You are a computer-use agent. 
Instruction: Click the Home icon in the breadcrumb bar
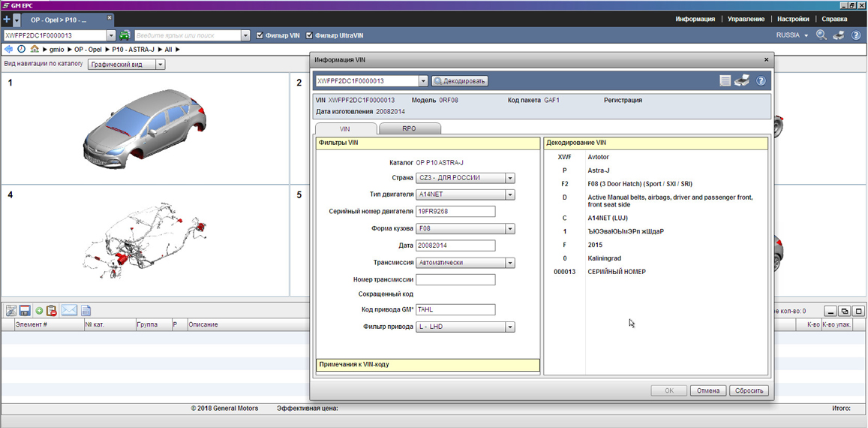click(35, 50)
